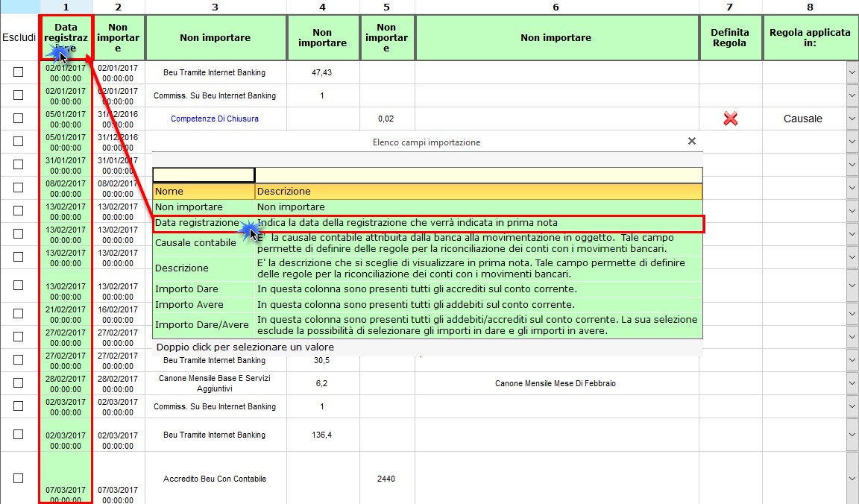Screen dimensions: 859x504
Task: Check Escludi for Canone Mensile Base row
Action: point(18,383)
